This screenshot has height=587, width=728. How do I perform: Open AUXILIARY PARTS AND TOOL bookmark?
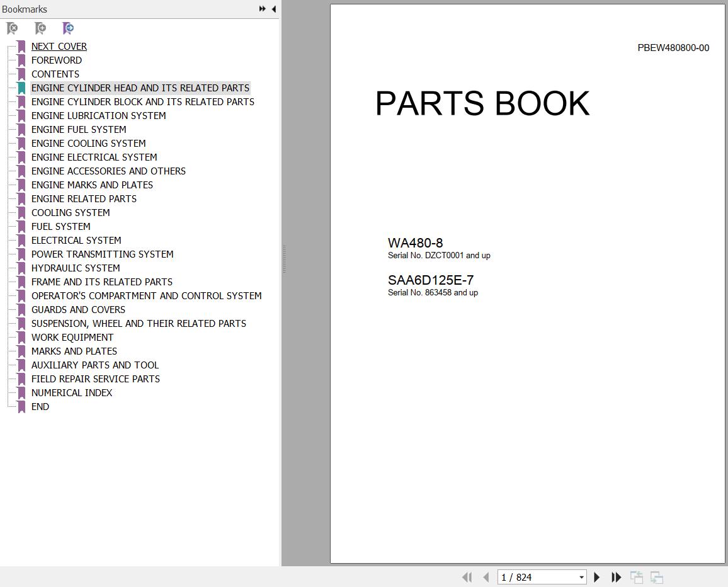pos(95,365)
